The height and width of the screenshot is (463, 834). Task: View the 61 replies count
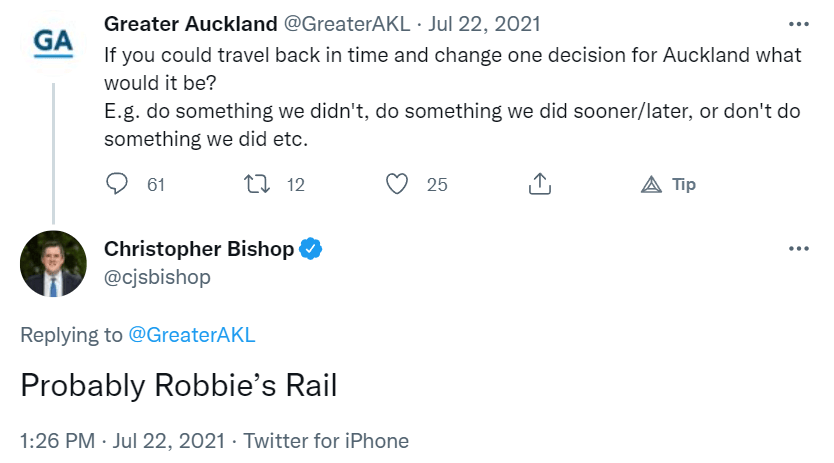click(x=155, y=184)
